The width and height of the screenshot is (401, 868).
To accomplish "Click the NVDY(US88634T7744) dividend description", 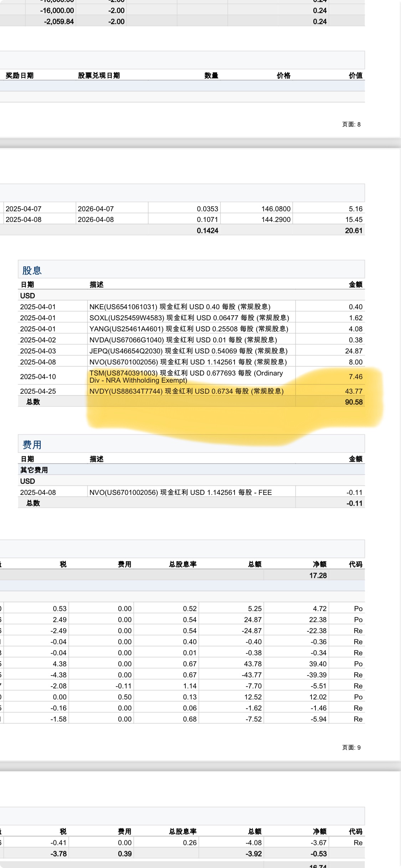I will pyautogui.click(x=186, y=391).
